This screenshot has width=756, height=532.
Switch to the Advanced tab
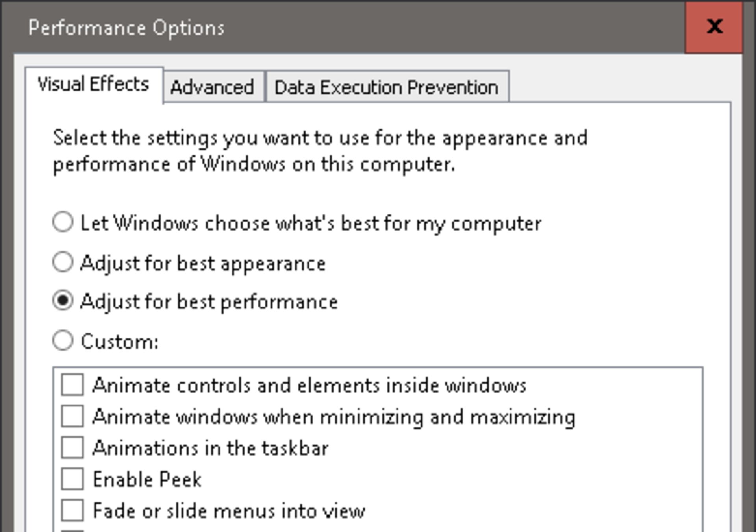tap(213, 87)
